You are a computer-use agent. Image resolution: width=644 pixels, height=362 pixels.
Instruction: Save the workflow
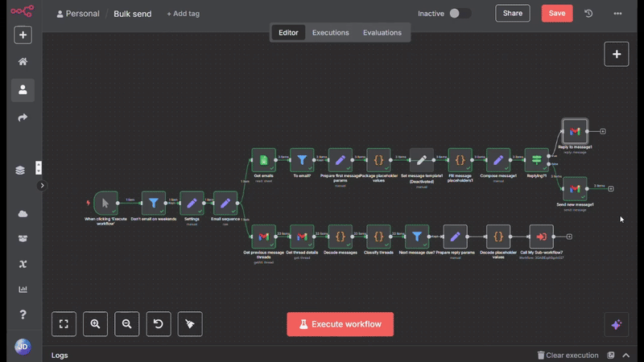pos(557,13)
